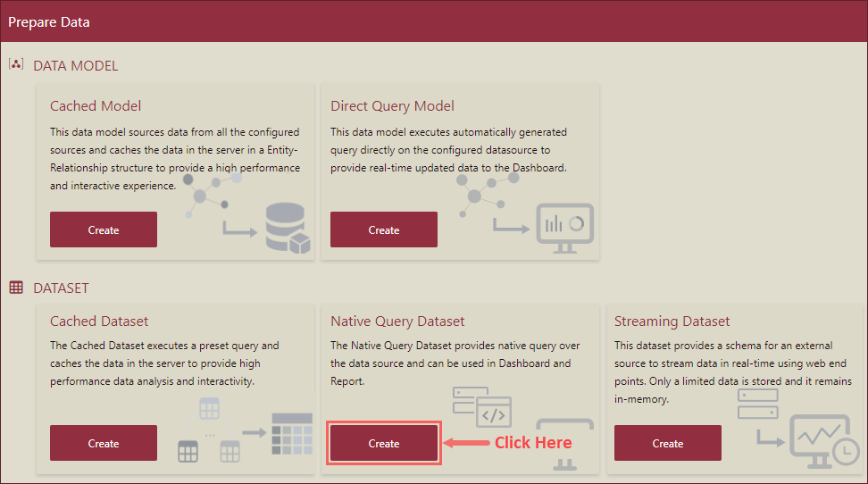Click the DATA MODEL section heading
The height and width of the screenshot is (484, 868).
(75, 65)
